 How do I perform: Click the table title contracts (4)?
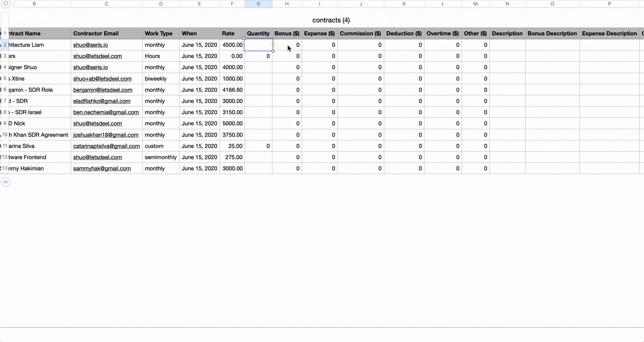[331, 20]
